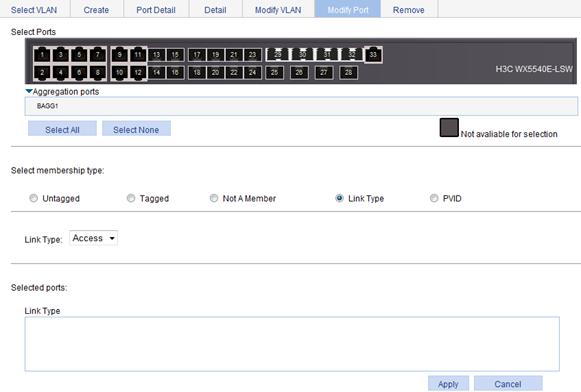Choose the PVID membership option
581x392 pixels.
(434, 198)
